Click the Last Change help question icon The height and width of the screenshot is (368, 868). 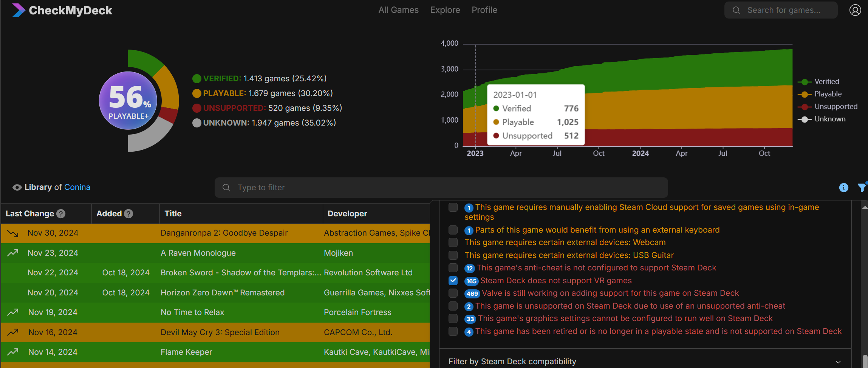(61, 214)
